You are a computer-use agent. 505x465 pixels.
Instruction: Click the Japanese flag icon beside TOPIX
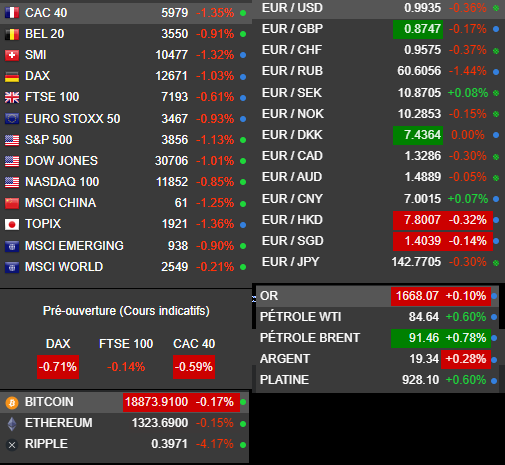[12, 224]
